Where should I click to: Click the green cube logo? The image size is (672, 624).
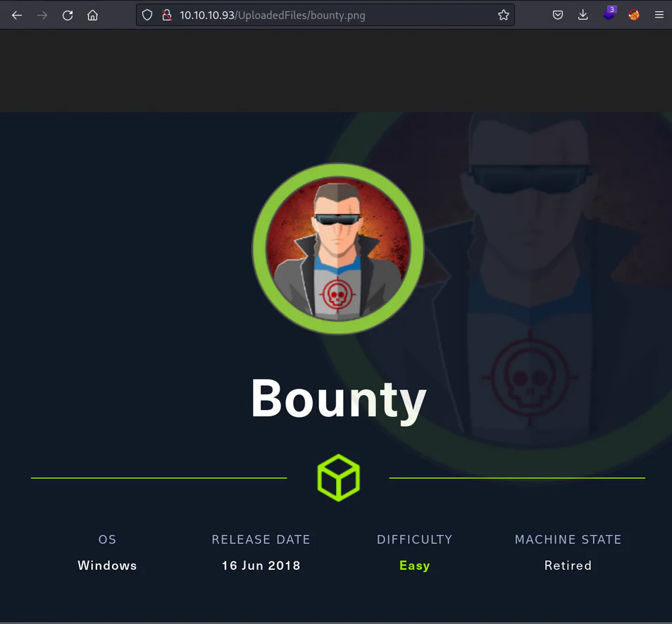339,478
